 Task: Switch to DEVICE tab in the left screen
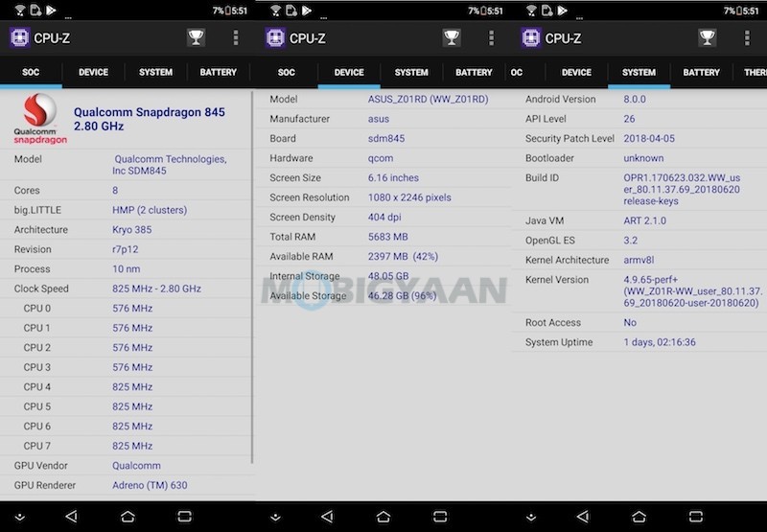point(93,72)
